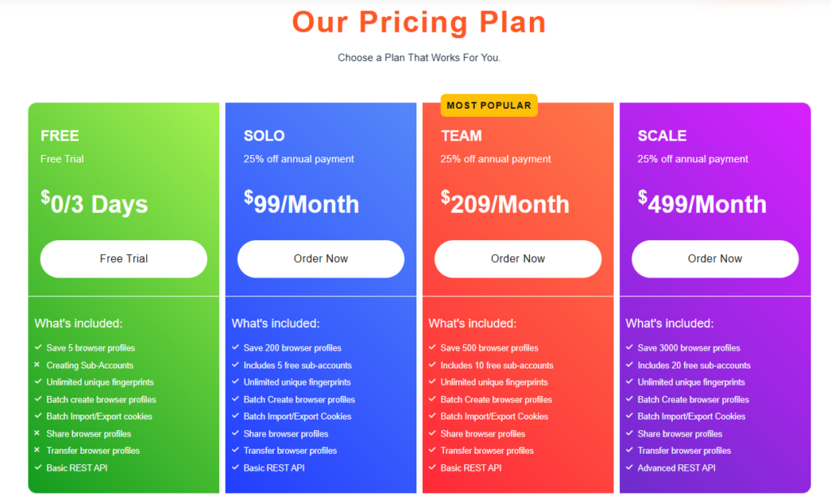This screenshot has height=504, width=831.
Task: Click Order Now in the SCALE plan
Action: [x=715, y=258]
